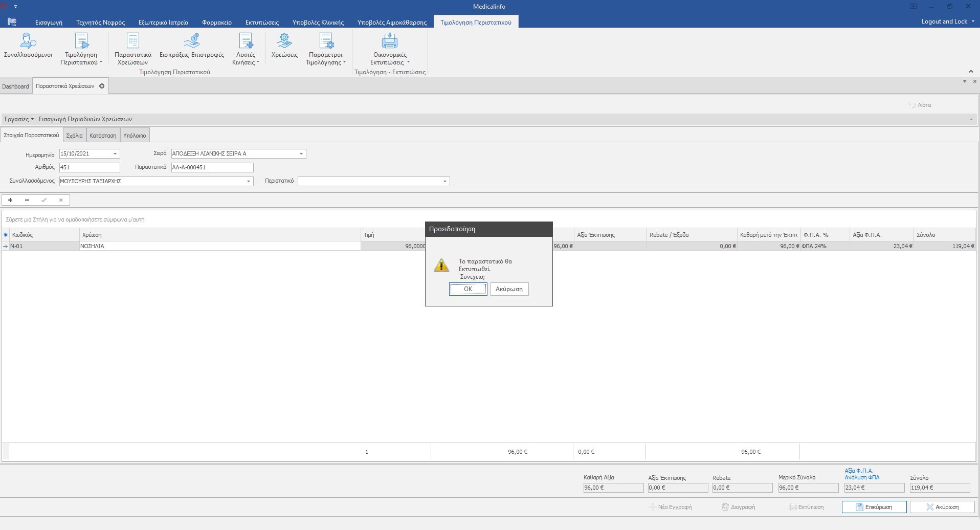Open Εισπράξεις-Επιστροφές from the ribbon
Viewport: 980px width, 530px height.
pos(192,41)
